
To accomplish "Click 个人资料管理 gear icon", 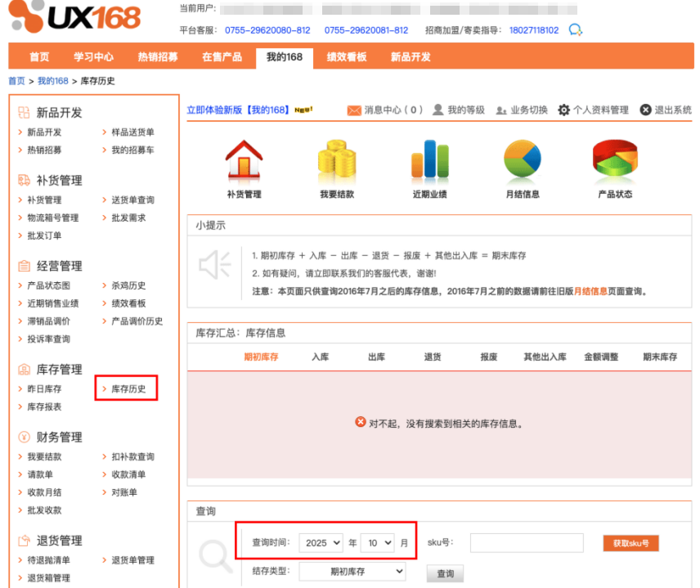I will [563, 110].
